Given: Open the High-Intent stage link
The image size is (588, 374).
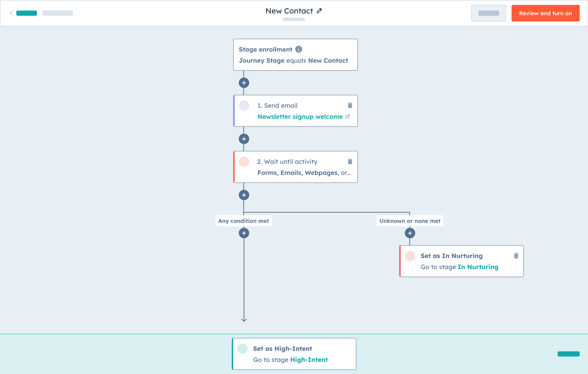Looking at the screenshot, I should click(x=309, y=360).
